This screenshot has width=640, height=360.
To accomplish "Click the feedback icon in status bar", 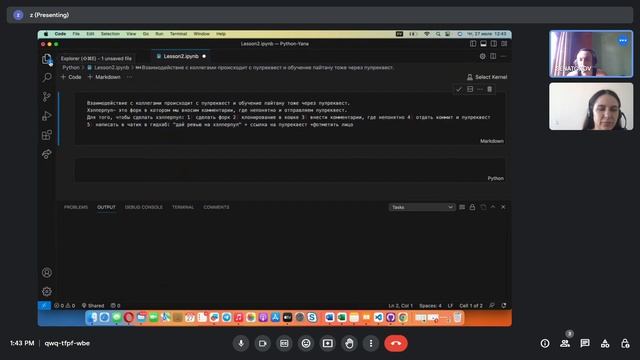I will 492,305.
